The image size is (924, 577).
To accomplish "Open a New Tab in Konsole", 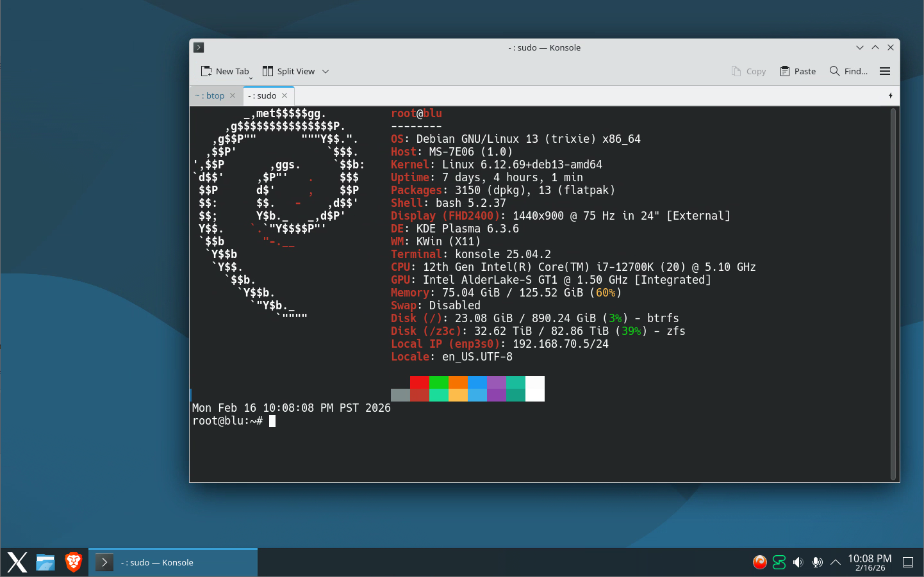I will pyautogui.click(x=225, y=71).
